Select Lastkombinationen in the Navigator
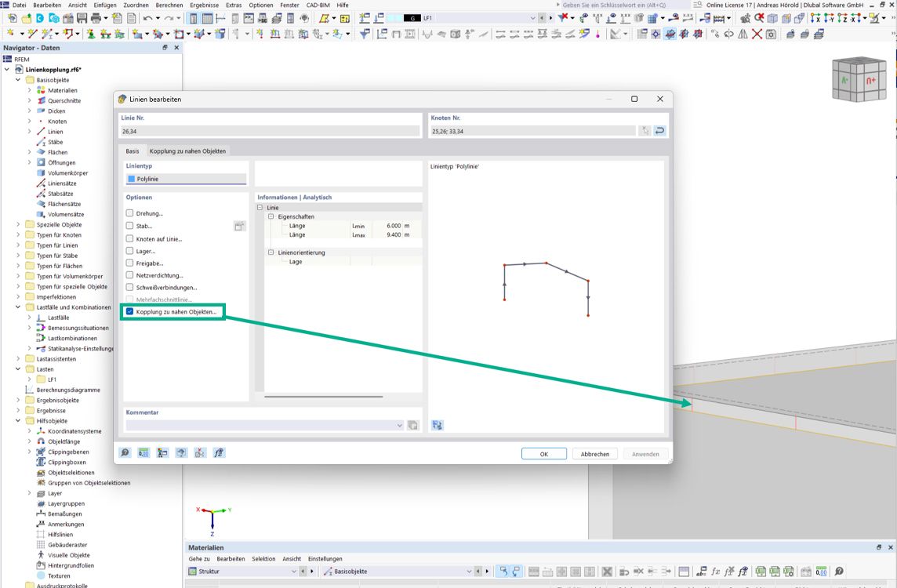 (x=73, y=338)
